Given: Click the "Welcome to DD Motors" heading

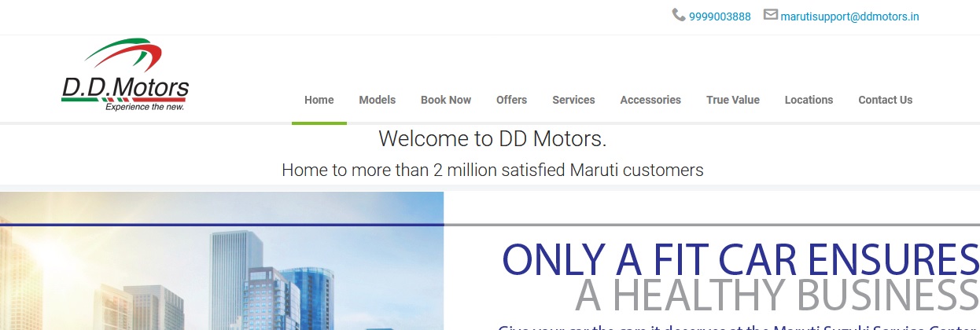Looking at the screenshot, I should pyautogui.click(x=492, y=139).
